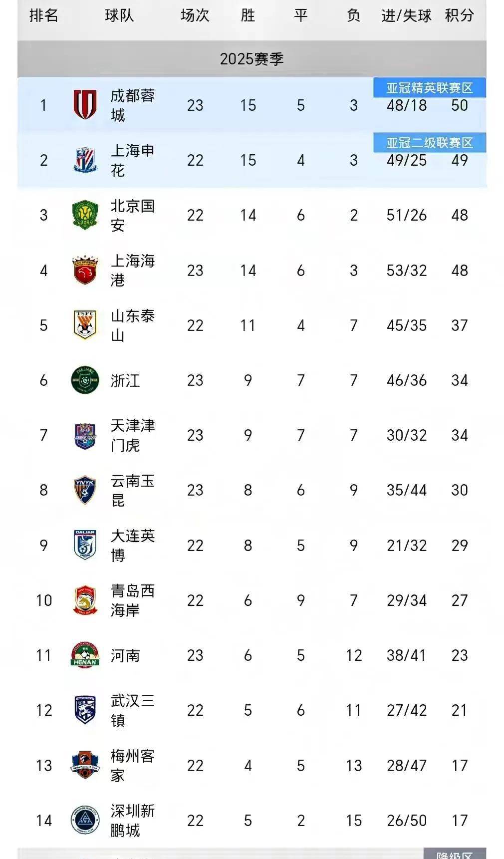This screenshot has width=504, height=859.
Task: Click the Shenzhen Peng City (深圳新鹏城) emblem
Action: [x=85, y=820]
